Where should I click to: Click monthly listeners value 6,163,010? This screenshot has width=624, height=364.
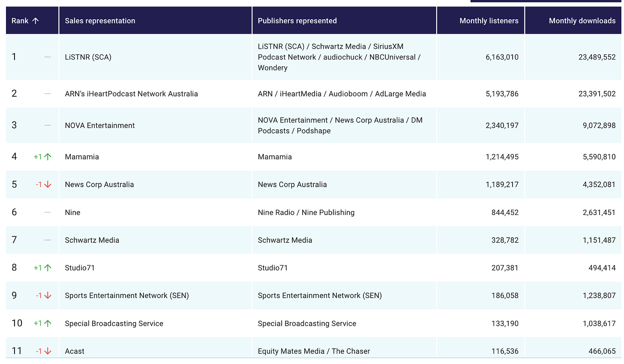coord(502,57)
